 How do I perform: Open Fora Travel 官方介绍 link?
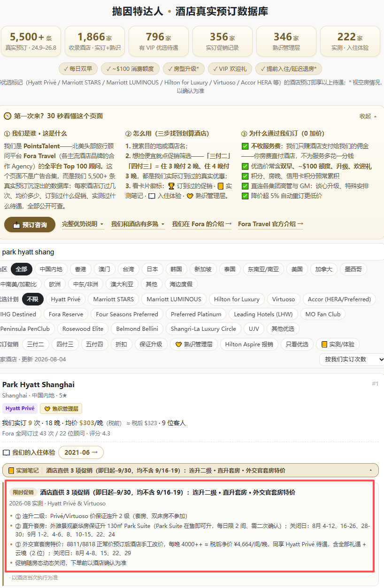point(271,224)
